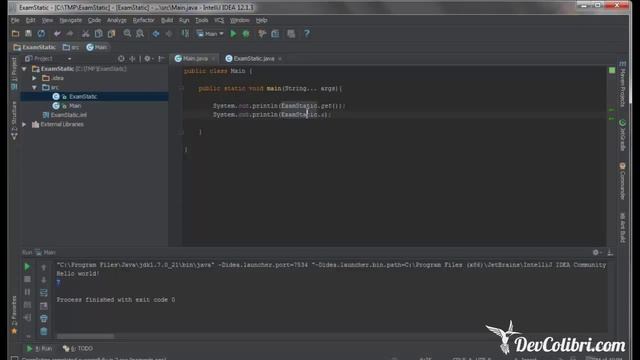Click the Redo toolbar icon
Viewport: 640px width, 360px height.
[70, 34]
